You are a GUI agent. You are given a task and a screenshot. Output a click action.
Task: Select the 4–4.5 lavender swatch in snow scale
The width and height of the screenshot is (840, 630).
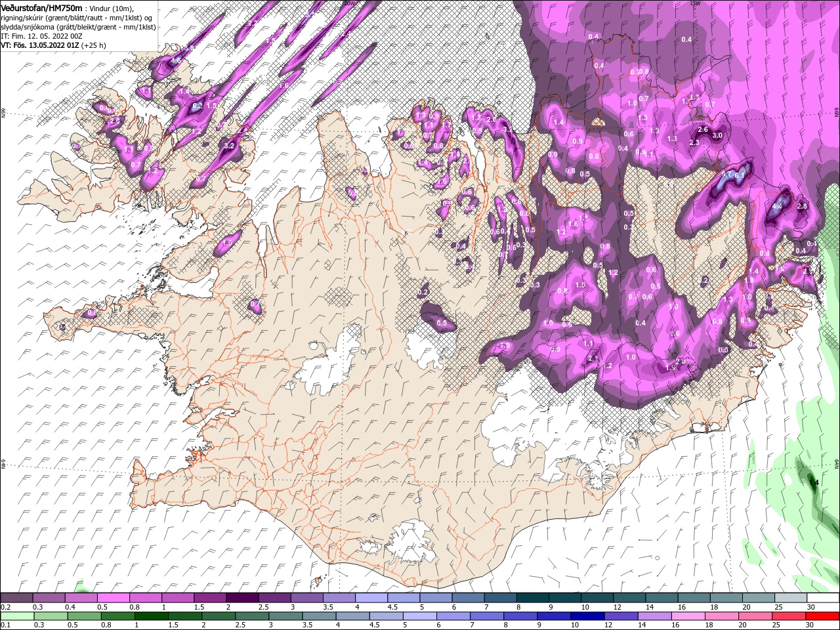click(370, 598)
